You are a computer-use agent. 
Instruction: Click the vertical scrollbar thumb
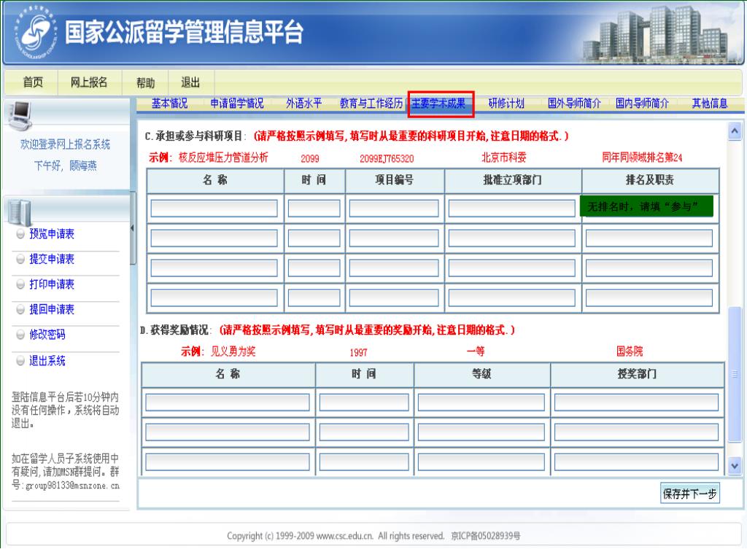(x=734, y=374)
